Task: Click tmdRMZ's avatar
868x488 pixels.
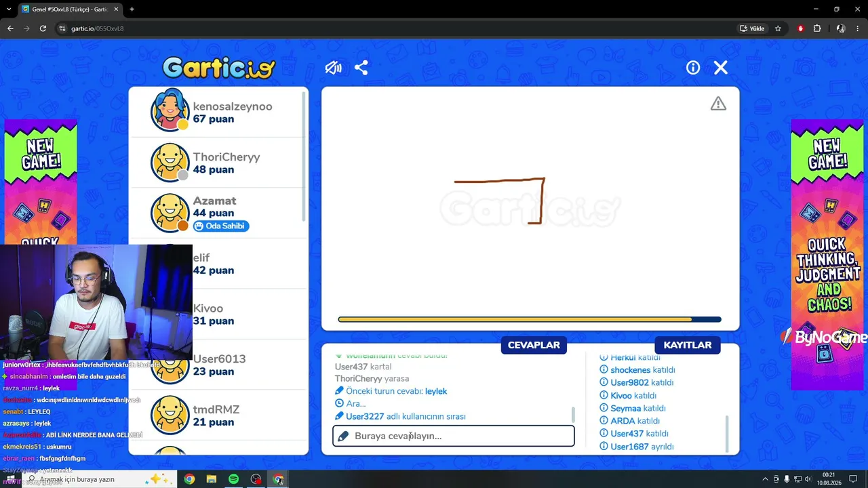Action: [170, 415]
